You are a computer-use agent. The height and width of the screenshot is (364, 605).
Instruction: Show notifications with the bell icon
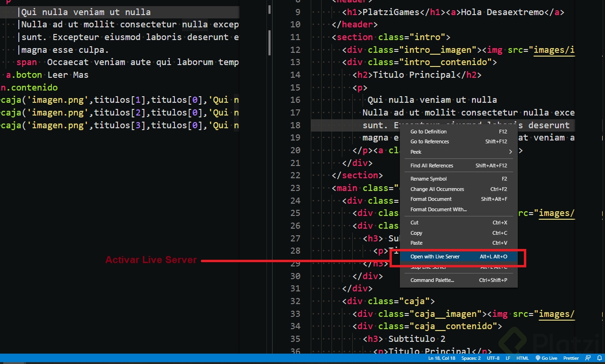coord(599,358)
